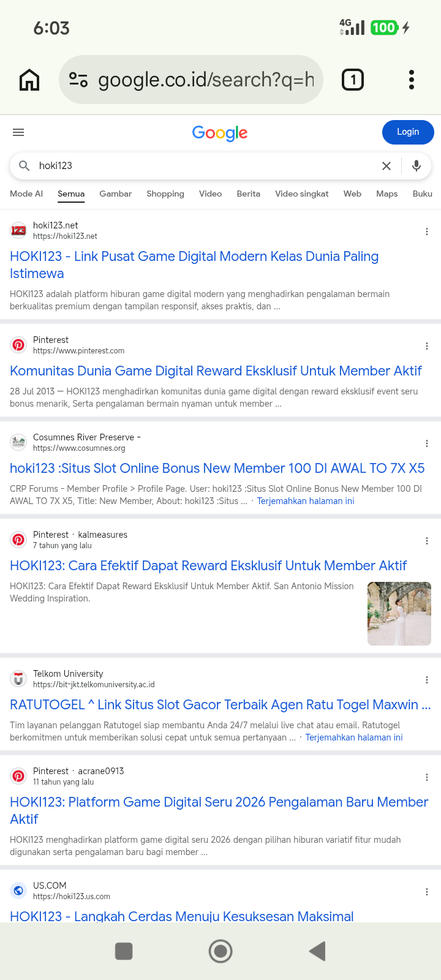The height and width of the screenshot is (980, 441).
Task: Open options menu for Cosumnes River Preserve result
Action: point(427,443)
